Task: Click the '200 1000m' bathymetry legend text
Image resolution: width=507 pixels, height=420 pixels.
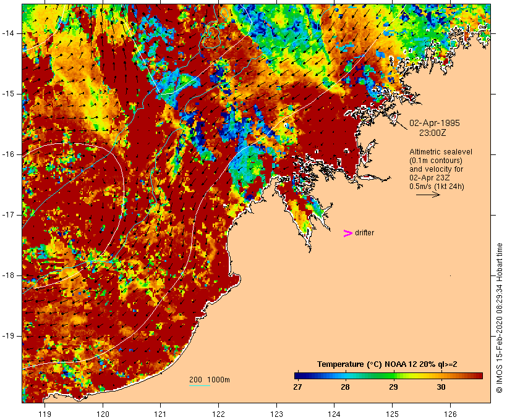Action: pos(210,379)
